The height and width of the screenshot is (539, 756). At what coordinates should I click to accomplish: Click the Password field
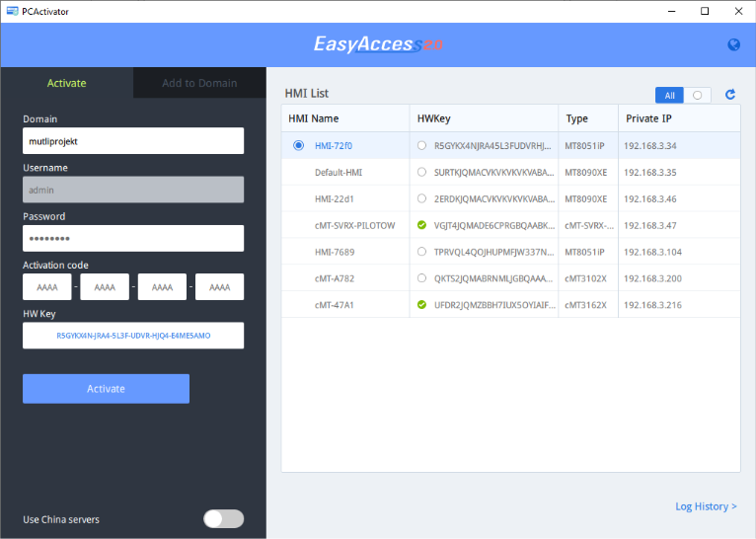133,238
